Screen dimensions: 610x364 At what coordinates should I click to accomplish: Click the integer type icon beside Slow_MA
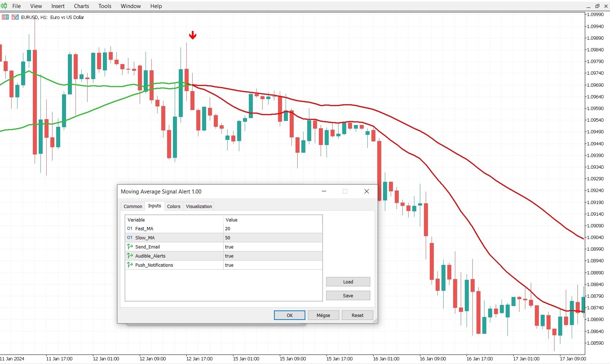130,238
